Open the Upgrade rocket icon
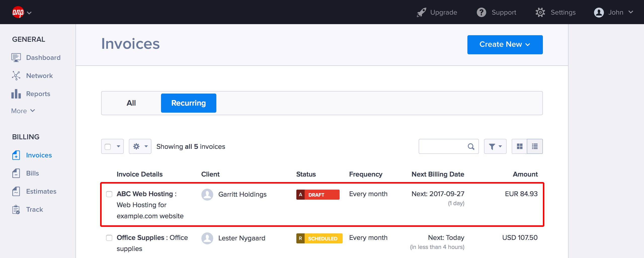The image size is (644, 258). (421, 12)
